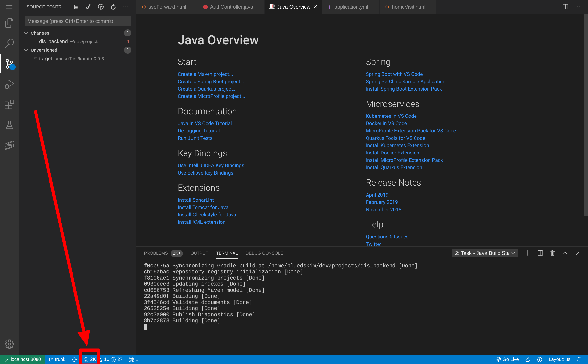Toggle Go Live server in status bar

(508, 359)
